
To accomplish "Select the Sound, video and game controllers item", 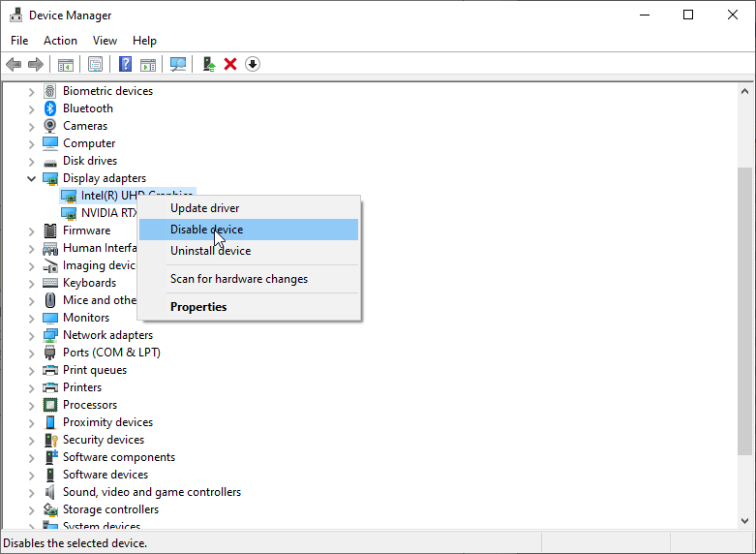I will [151, 492].
